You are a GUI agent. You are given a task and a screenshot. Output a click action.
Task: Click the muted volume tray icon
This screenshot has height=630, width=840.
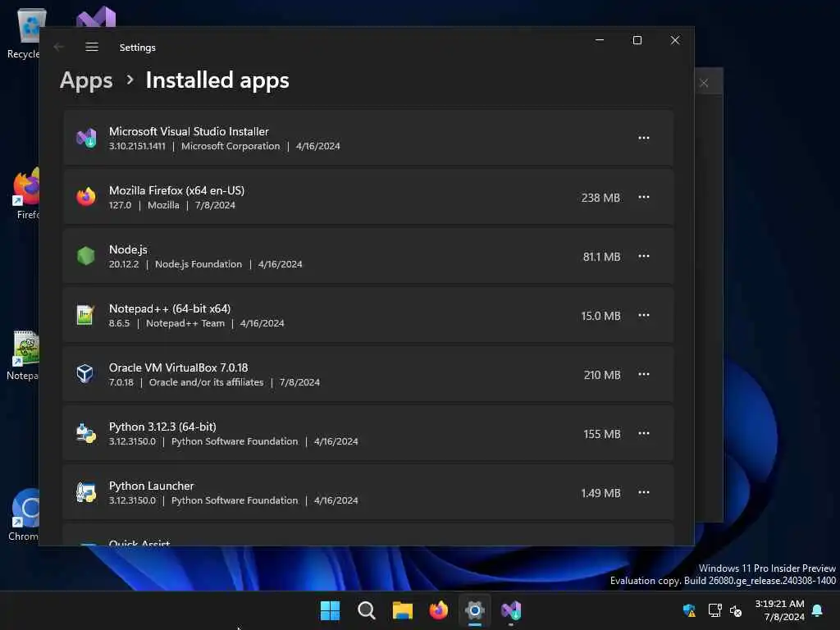coord(736,610)
